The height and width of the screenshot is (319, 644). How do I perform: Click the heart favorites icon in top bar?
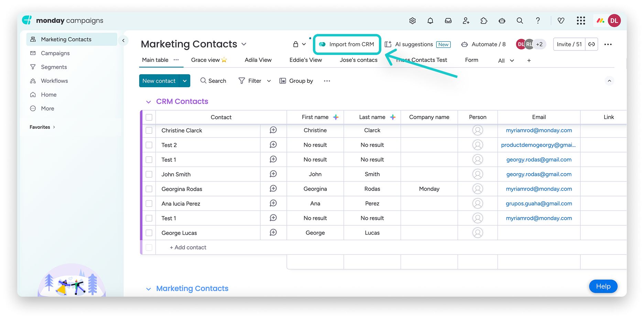pyautogui.click(x=561, y=21)
